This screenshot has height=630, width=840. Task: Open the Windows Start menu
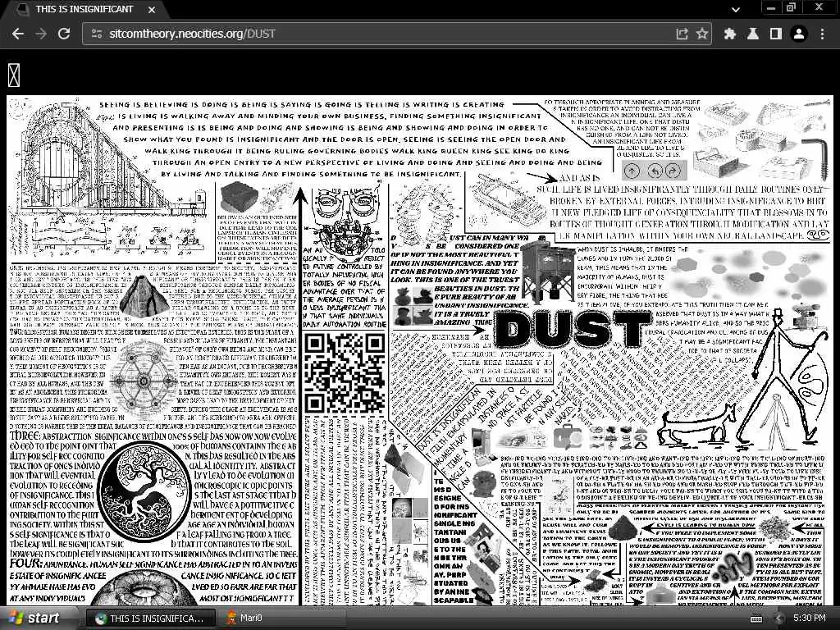34,618
